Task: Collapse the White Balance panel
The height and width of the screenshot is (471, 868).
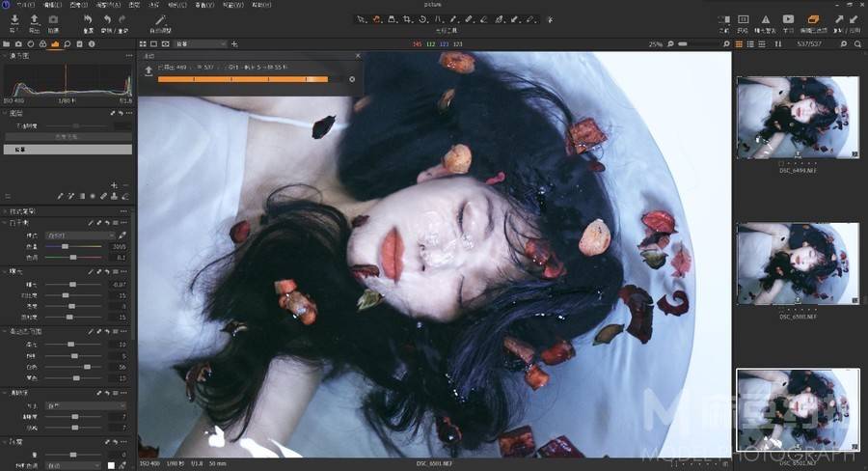Action: click(x=5, y=223)
